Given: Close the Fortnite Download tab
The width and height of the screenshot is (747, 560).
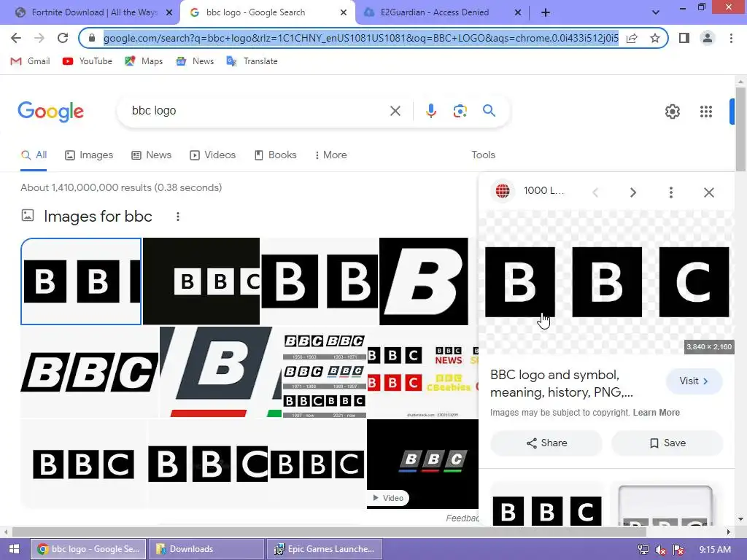Looking at the screenshot, I should click(169, 12).
